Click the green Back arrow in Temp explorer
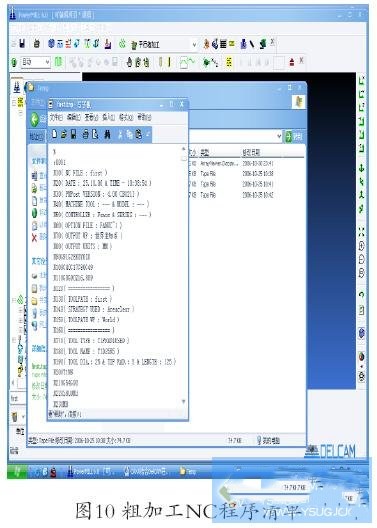 point(35,120)
